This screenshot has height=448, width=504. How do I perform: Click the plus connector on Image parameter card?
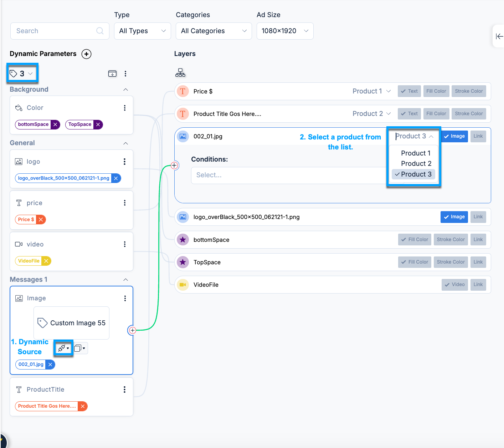pyautogui.click(x=133, y=330)
